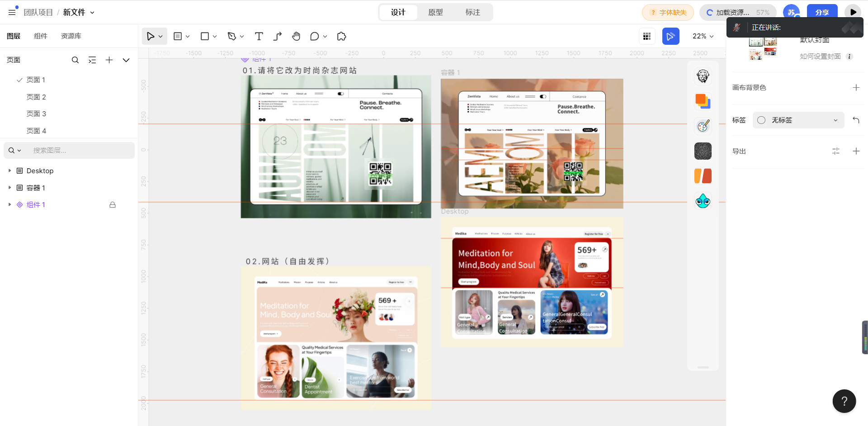
Task: Switch to the 标注 tab
Action: [473, 12]
